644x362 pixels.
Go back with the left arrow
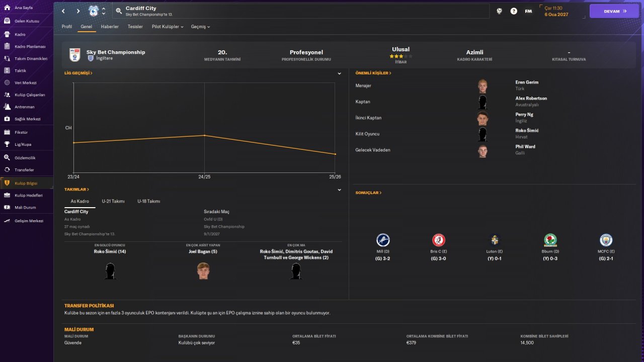(63, 11)
